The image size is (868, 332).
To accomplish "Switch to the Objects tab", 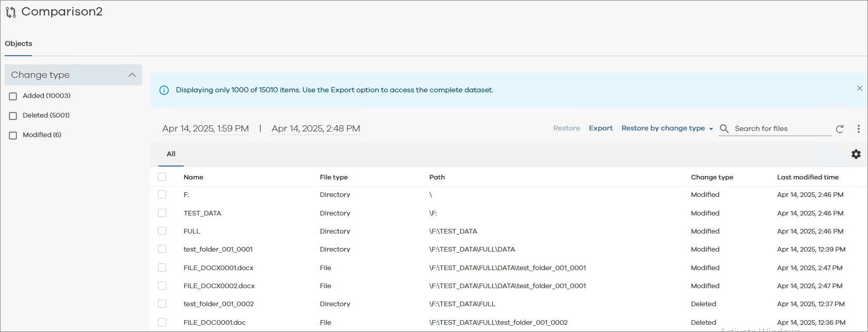I will tap(19, 44).
